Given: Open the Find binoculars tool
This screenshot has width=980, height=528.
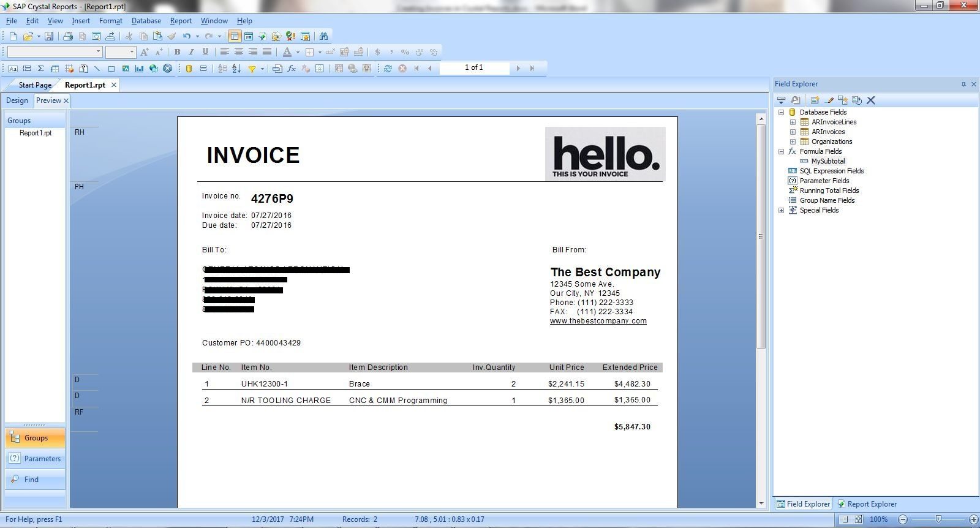Looking at the screenshot, I should pos(323,36).
